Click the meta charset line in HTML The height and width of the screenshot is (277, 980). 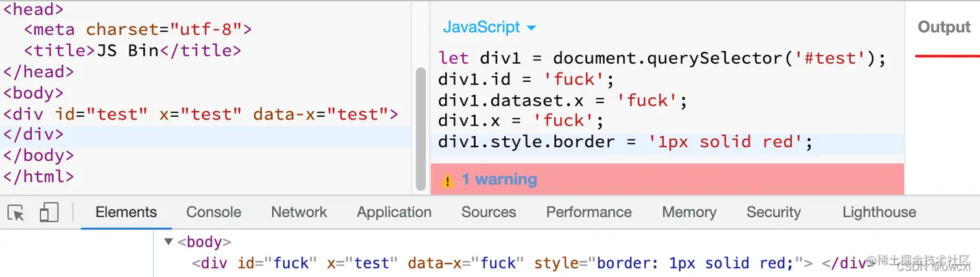[137, 29]
